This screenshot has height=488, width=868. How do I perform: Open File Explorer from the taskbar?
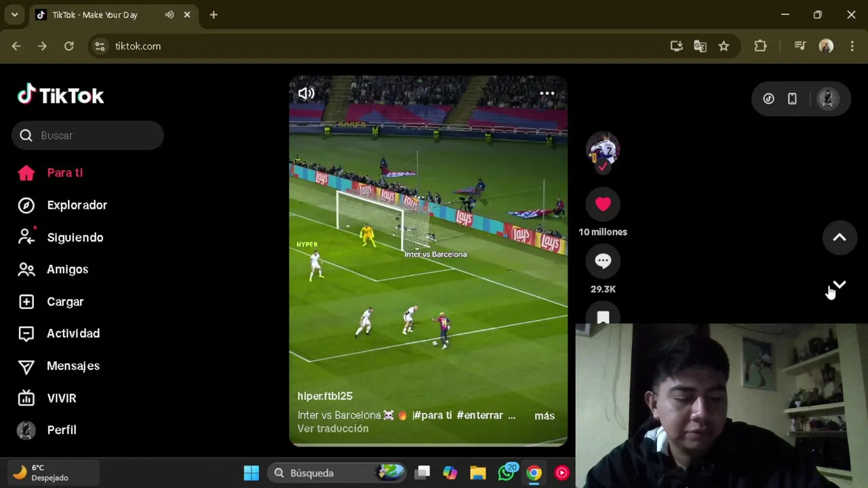coord(478,473)
